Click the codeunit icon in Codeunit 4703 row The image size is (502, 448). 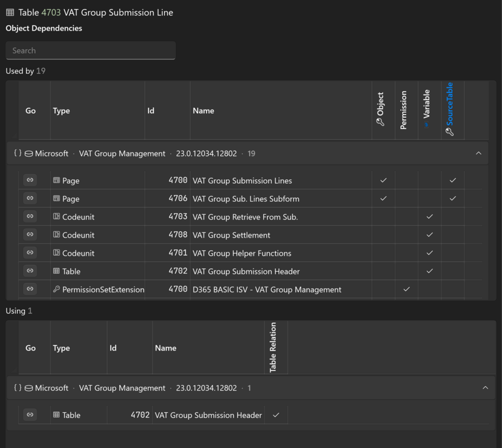coord(56,217)
